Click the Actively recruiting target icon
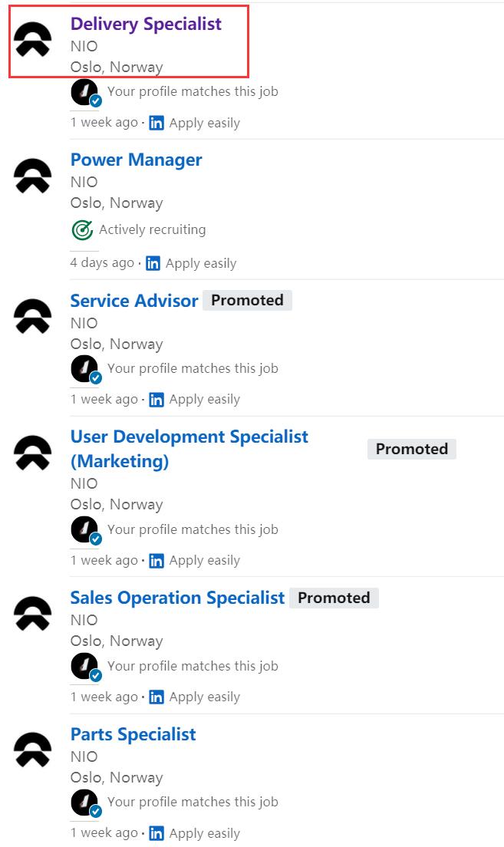This screenshot has height=847, width=504. pos(81,229)
